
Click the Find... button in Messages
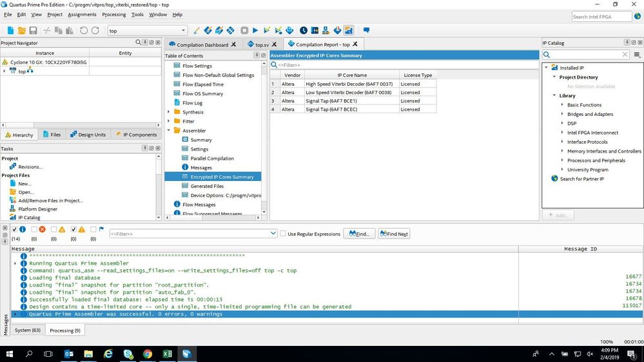click(x=359, y=234)
